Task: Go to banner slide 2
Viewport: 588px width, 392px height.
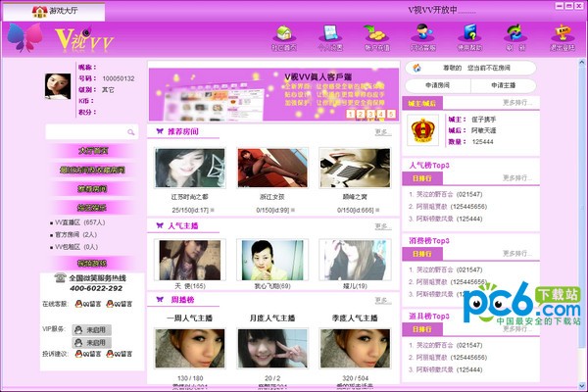Action: 361,114
